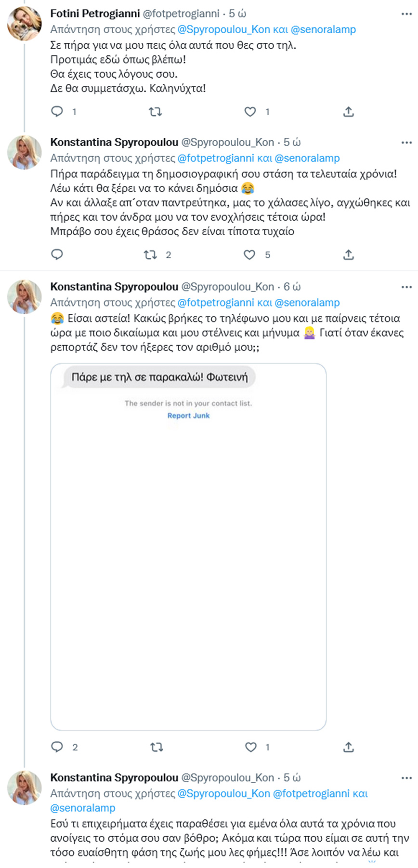418x868 pixels.
Task: Share Fotini Petrogianni's tweet
Action: coord(349,112)
